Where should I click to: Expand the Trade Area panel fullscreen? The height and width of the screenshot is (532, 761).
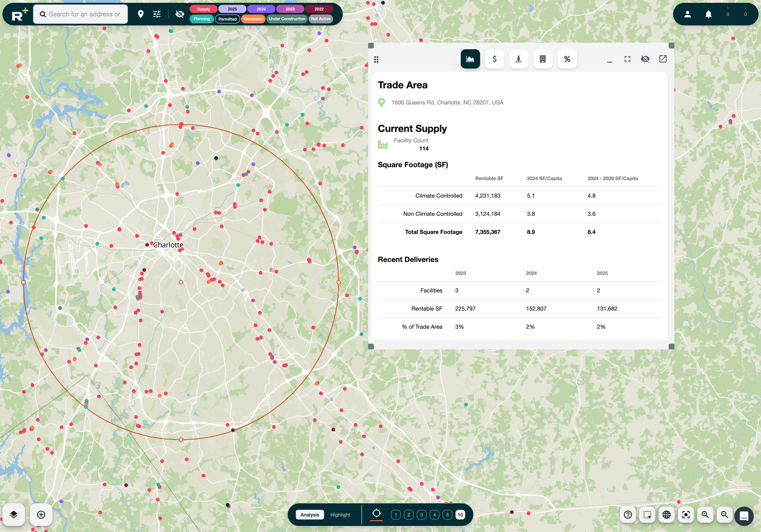click(x=627, y=59)
